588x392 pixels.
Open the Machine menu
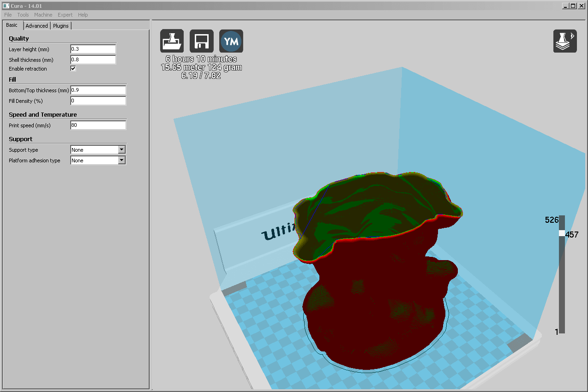43,15
